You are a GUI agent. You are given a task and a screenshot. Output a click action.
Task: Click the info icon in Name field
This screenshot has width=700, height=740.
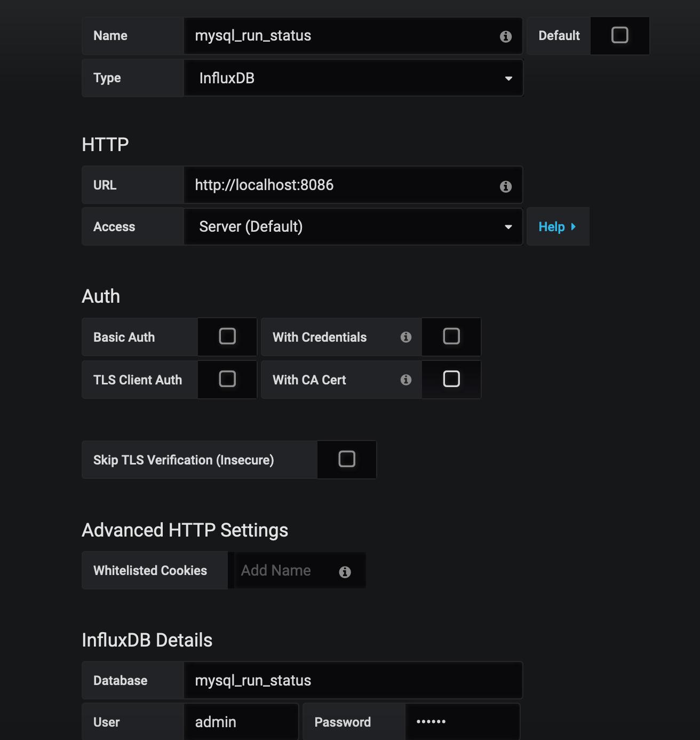(506, 36)
